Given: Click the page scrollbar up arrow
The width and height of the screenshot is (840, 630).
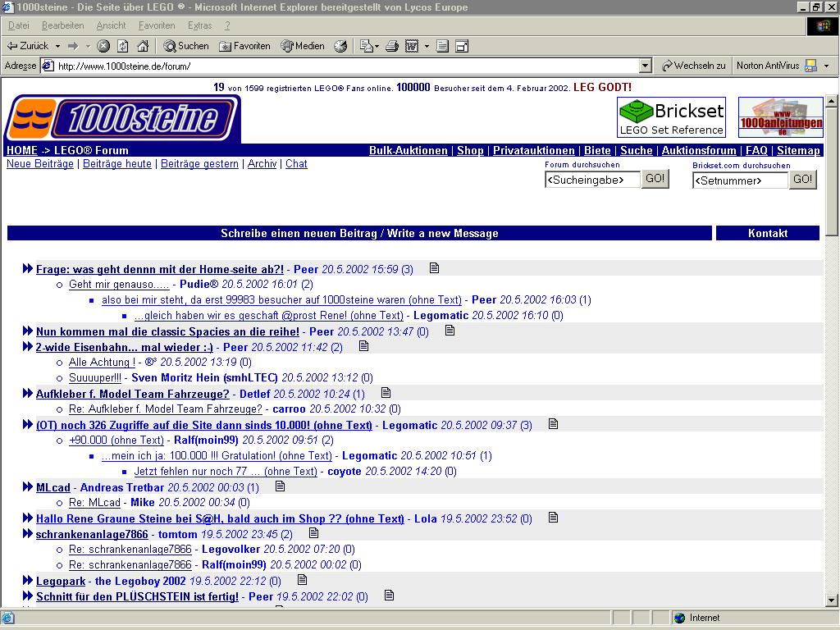Looking at the screenshot, I should pyautogui.click(x=832, y=101).
